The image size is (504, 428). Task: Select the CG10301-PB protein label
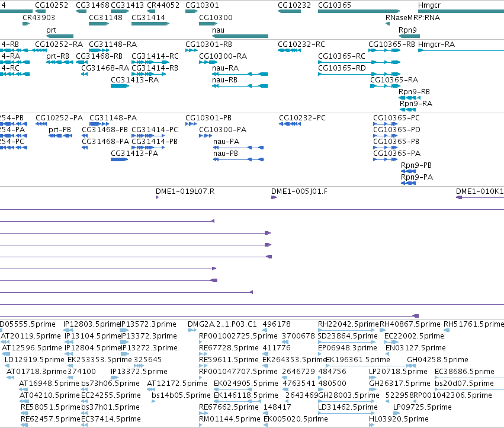pos(208,118)
